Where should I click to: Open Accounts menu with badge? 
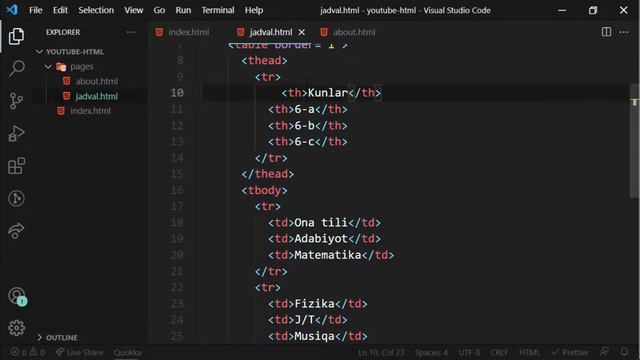[17, 296]
